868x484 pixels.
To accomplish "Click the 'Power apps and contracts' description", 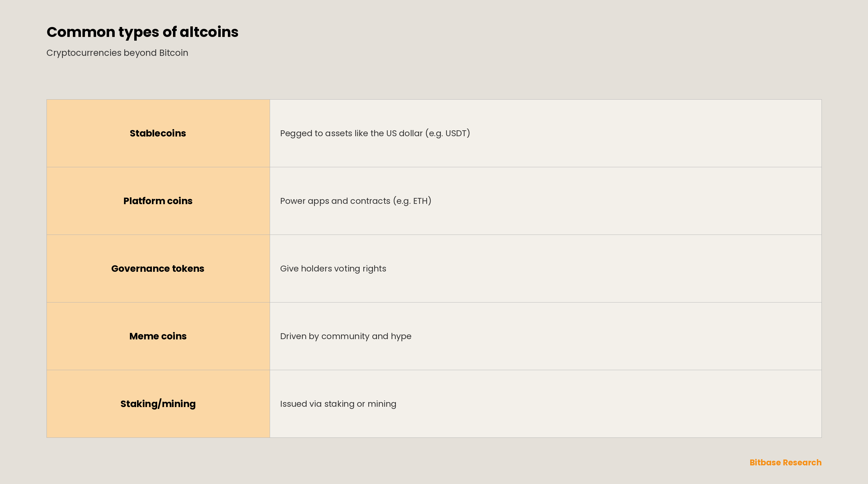I will [335, 201].
